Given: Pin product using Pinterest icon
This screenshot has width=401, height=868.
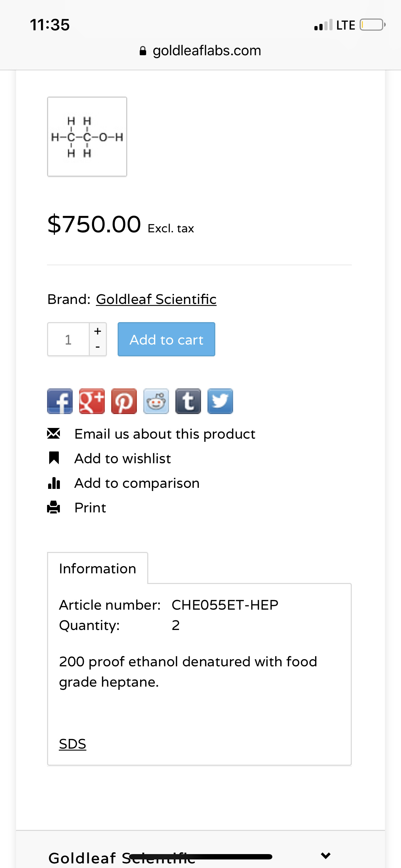Looking at the screenshot, I should click(124, 401).
